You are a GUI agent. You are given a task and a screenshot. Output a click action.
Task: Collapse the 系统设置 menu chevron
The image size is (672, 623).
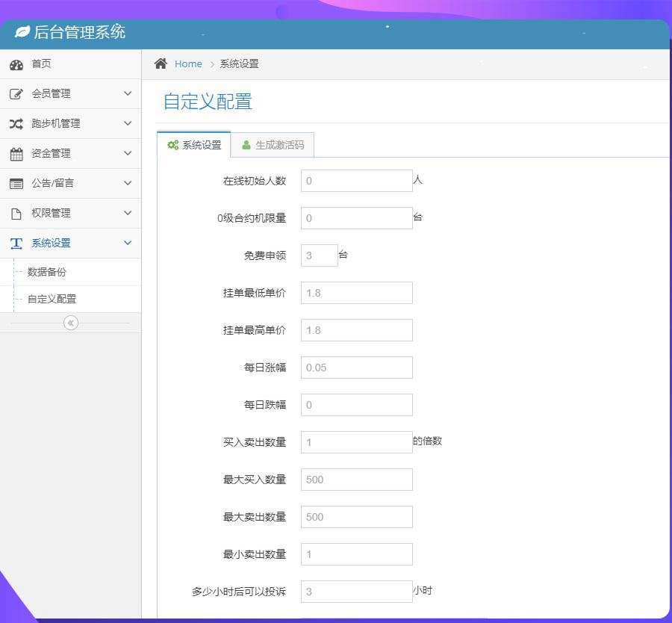128,243
